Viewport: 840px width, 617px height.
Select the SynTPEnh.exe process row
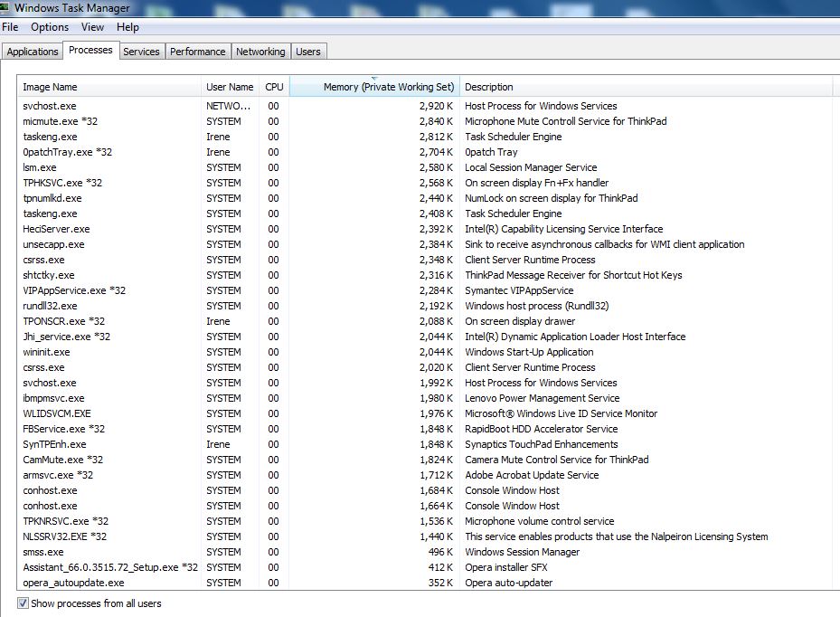pos(55,444)
